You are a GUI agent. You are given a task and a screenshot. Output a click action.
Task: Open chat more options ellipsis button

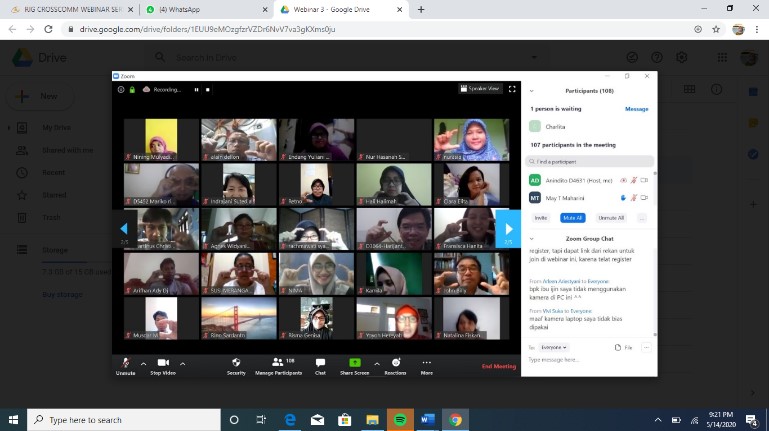(x=646, y=347)
